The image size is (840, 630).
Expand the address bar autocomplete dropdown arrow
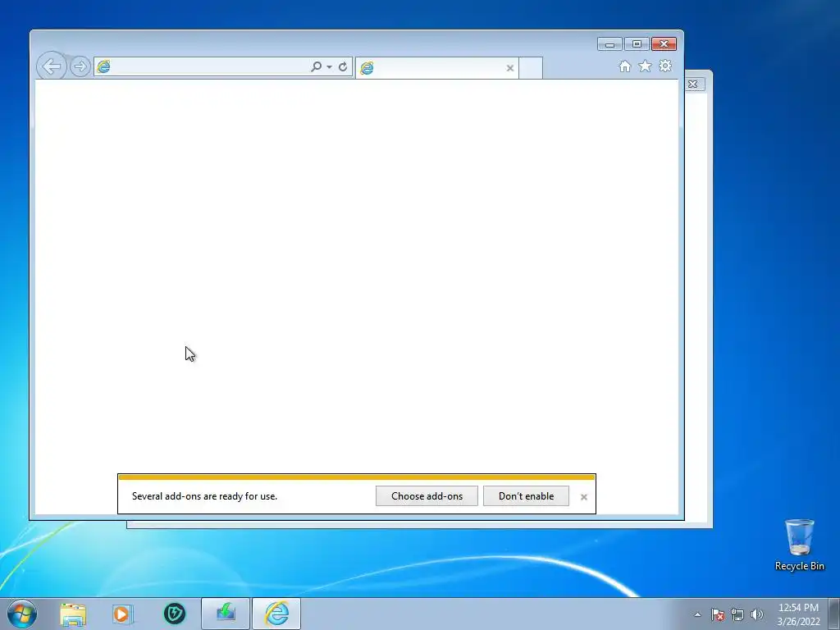[329, 67]
